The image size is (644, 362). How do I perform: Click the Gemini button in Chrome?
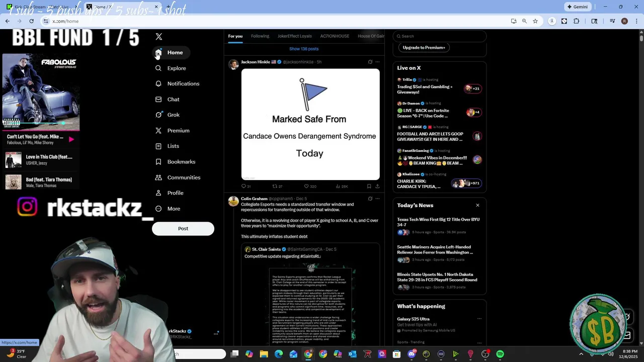[x=577, y=7]
